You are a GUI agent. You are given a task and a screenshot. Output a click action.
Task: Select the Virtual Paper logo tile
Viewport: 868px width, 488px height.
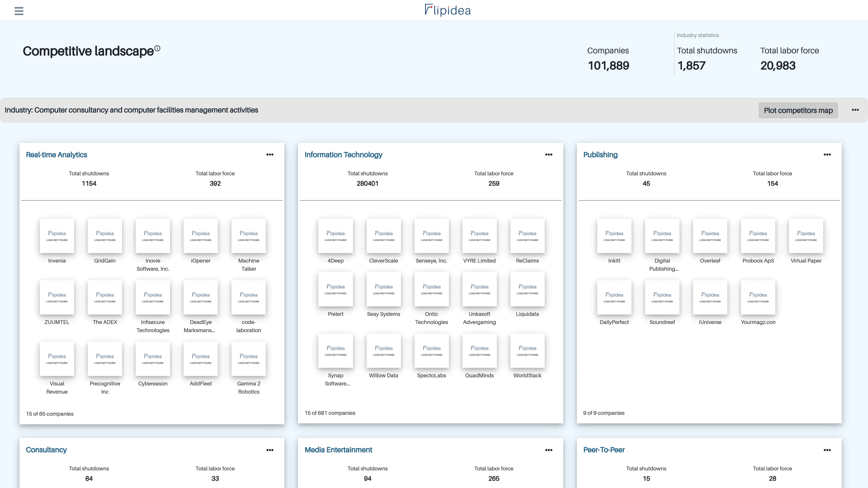pyautogui.click(x=806, y=236)
